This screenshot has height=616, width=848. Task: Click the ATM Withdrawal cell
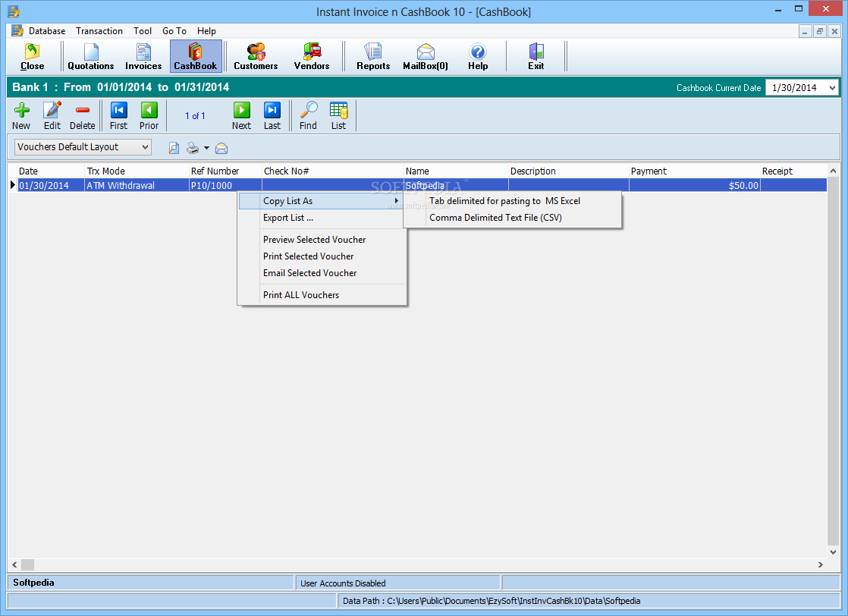[x=137, y=186]
